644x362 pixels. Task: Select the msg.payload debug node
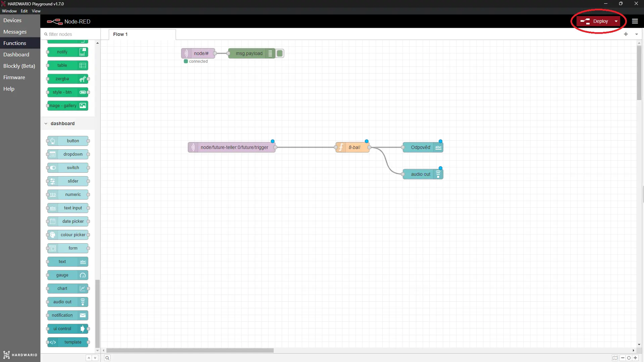[x=252, y=53]
